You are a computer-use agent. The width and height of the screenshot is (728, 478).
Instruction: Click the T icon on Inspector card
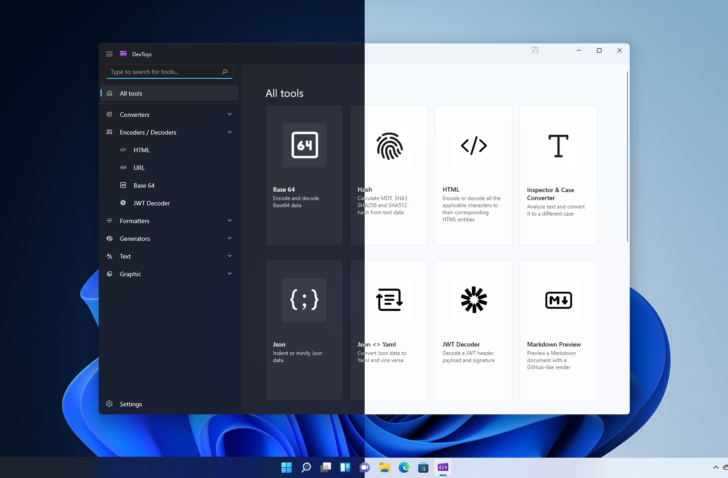558,146
